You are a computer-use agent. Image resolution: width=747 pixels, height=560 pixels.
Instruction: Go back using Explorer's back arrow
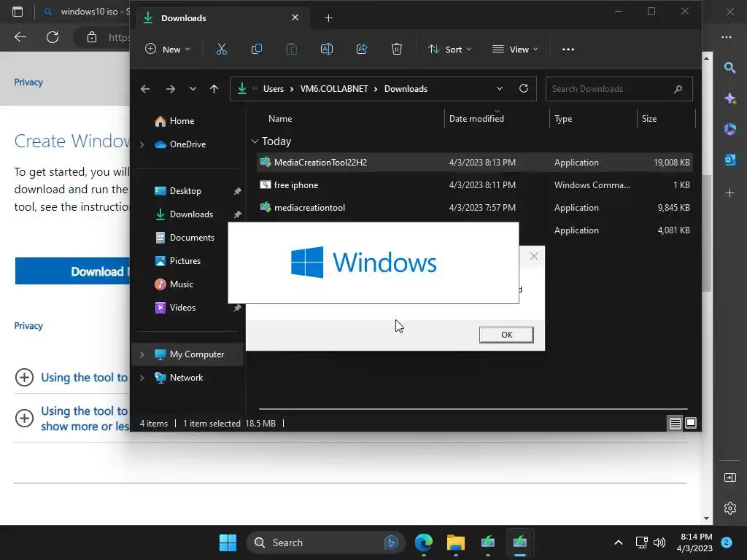pos(145,88)
